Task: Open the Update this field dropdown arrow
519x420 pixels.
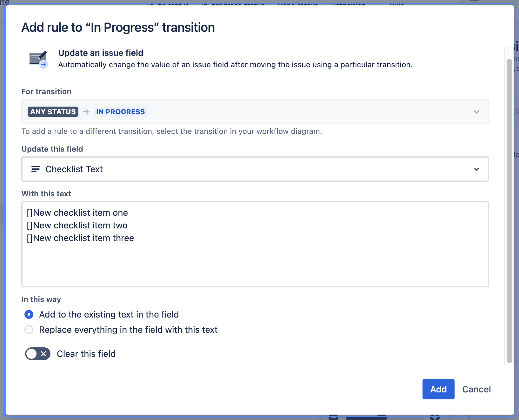Action: pyautogui.click(x=476, y=169)
